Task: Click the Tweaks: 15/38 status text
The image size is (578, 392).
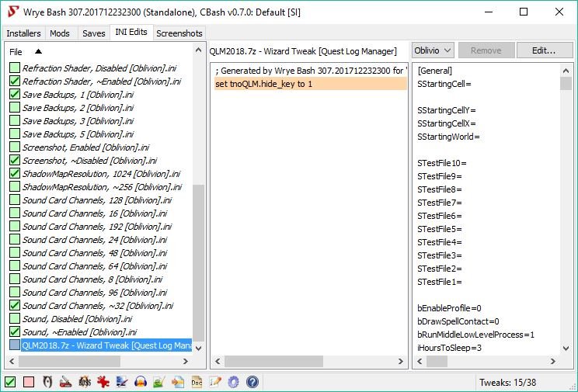Action: (507, 383)
